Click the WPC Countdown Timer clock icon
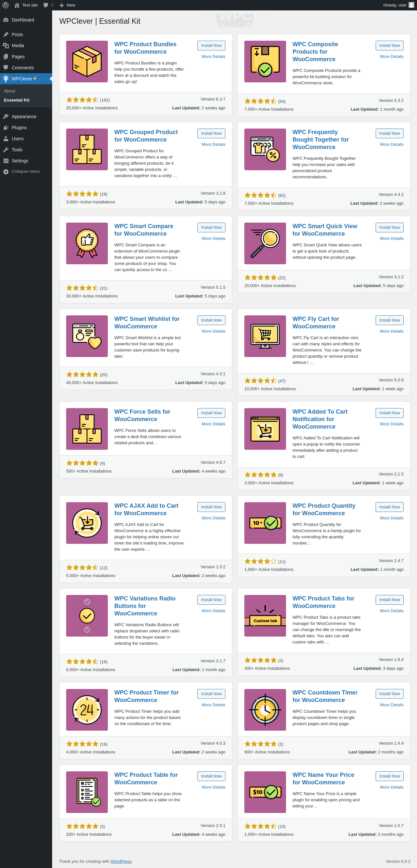 tap(265, 710)
